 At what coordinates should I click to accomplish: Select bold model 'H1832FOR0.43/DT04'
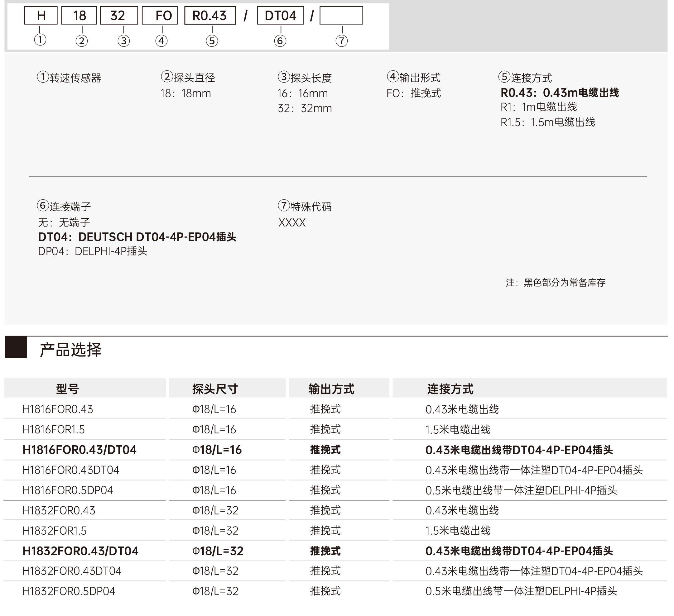[x=80, y=551]
